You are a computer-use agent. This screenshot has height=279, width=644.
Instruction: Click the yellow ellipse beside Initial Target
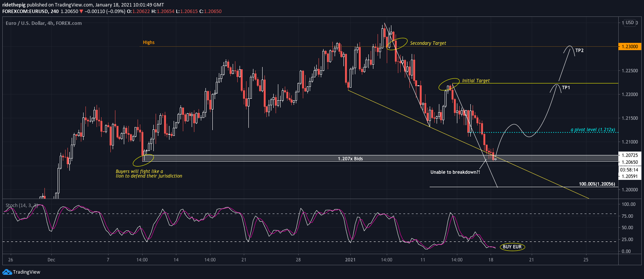pyautogui.click(x=449, y=85)
